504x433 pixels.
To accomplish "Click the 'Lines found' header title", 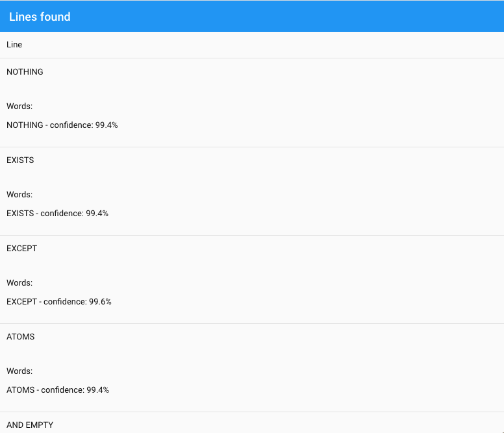I will 40,17.
